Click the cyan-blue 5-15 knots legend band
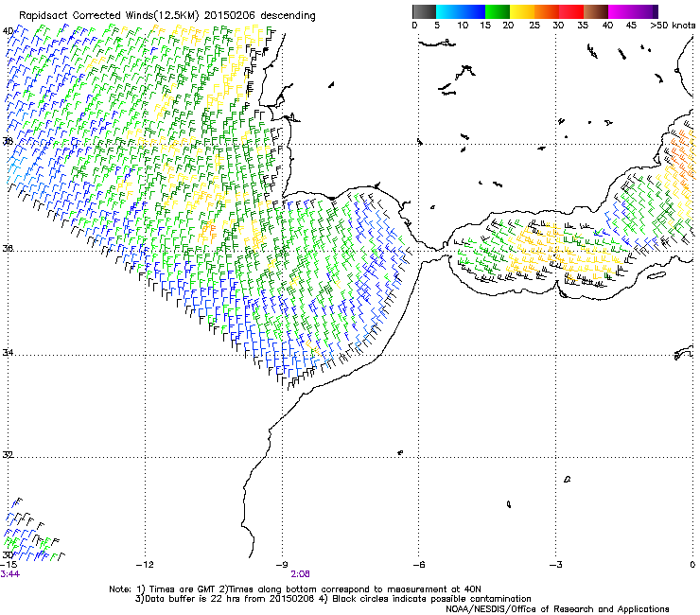Image resolution: width=700 pixels, height=615 pixels. pos(461,11)
